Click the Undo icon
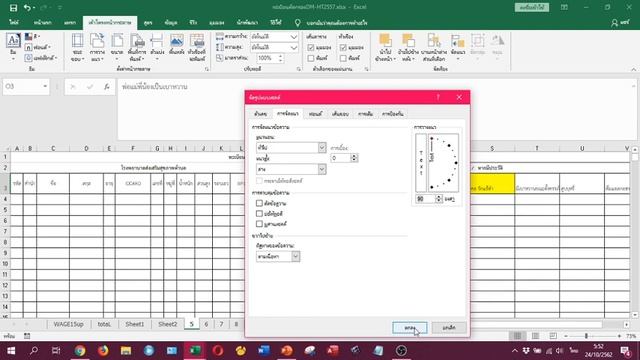This screenshot has height=360, width=640. [x=27, y=7]
